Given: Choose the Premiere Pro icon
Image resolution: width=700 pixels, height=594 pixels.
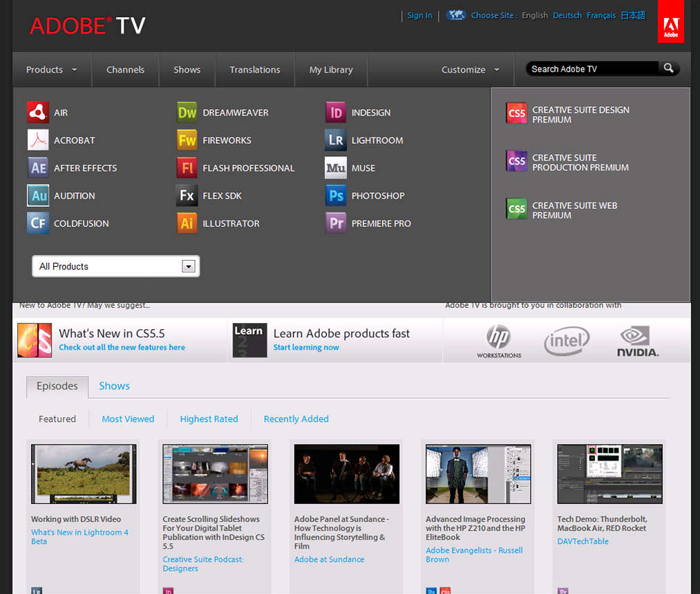Looking at the screenshot, I should pos(336,223).
